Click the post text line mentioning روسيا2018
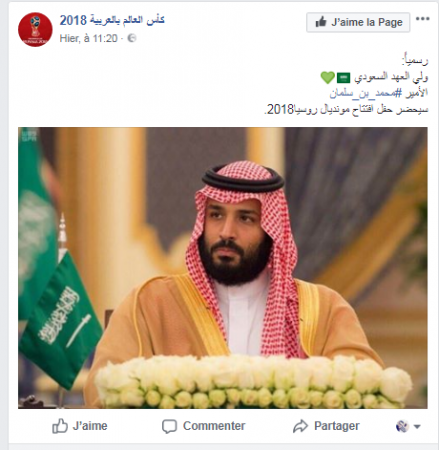This screenshot has height=450, width=439. click(x=346, y=109)
